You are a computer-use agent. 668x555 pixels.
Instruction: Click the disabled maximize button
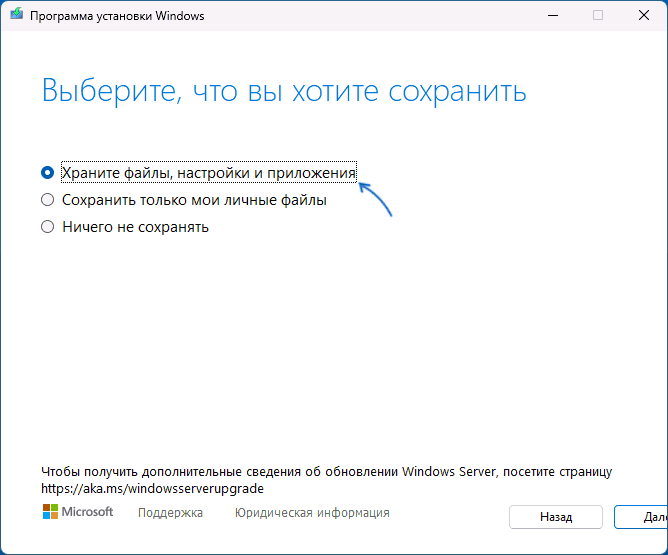(598, 15)
